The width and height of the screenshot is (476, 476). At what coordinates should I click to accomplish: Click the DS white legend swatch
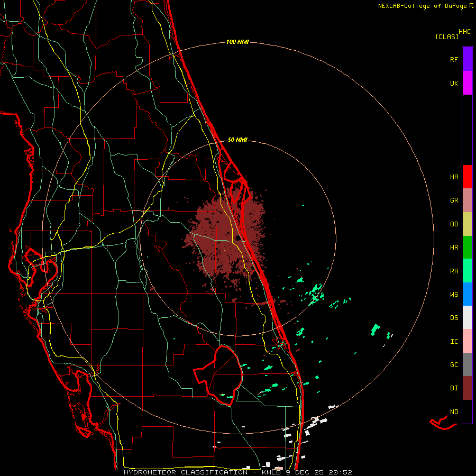click(467, 317)
